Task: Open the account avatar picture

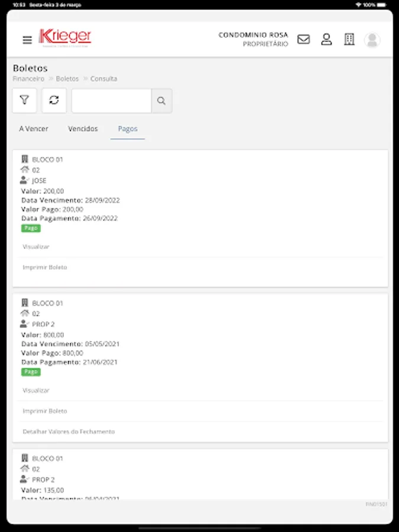Action: [x=372, y=40]
